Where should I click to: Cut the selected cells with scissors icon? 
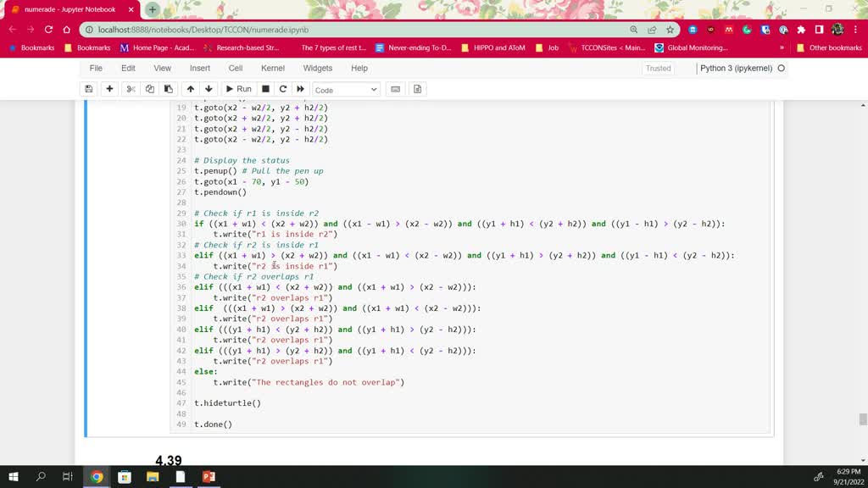(131, 89)
